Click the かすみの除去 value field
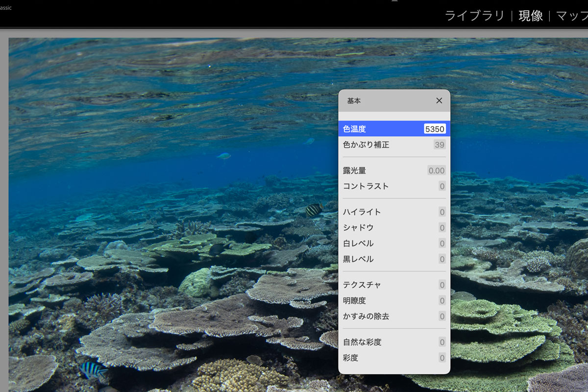Viewport: 588px width, 392px height. [x=442, y=317]
